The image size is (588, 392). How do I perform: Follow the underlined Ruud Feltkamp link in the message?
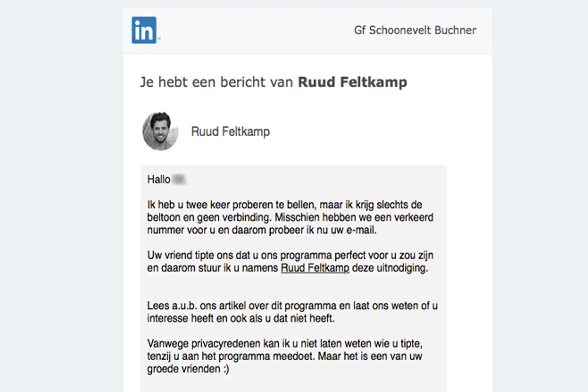tap(315, 268)
